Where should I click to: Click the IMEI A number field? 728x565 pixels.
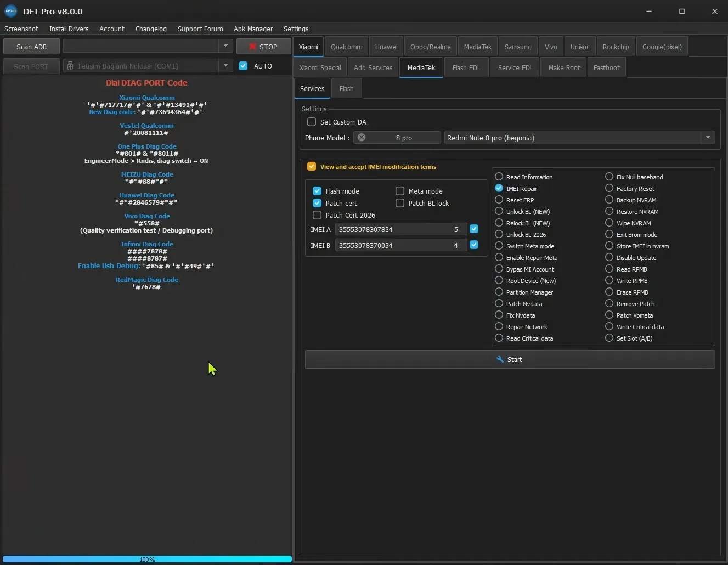pos(392,229)
